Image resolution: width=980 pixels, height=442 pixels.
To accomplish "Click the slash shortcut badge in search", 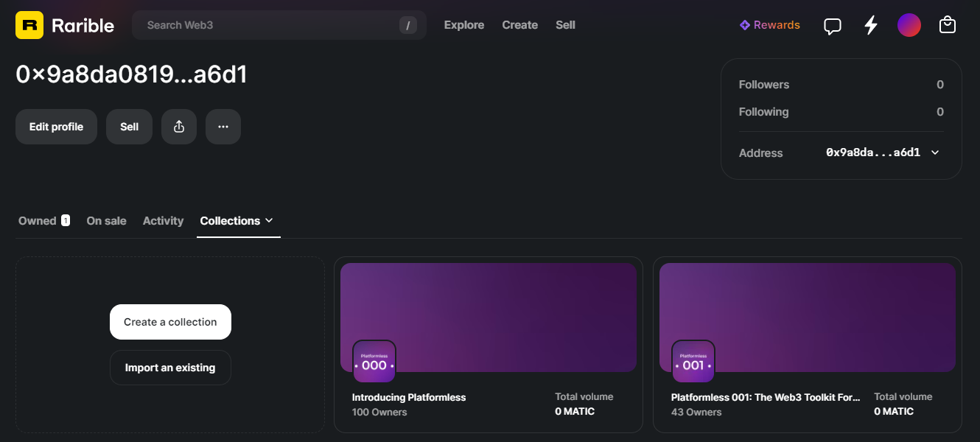I will click(408, 25).
